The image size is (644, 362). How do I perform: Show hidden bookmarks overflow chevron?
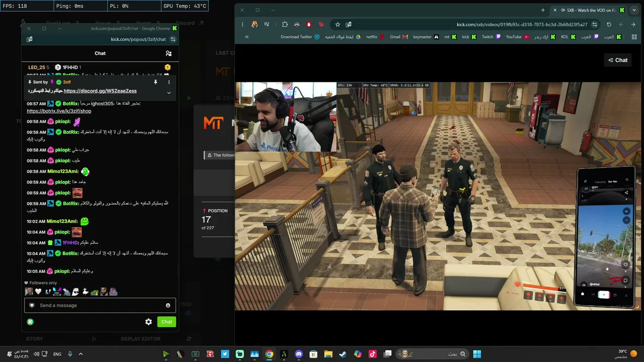247,37
